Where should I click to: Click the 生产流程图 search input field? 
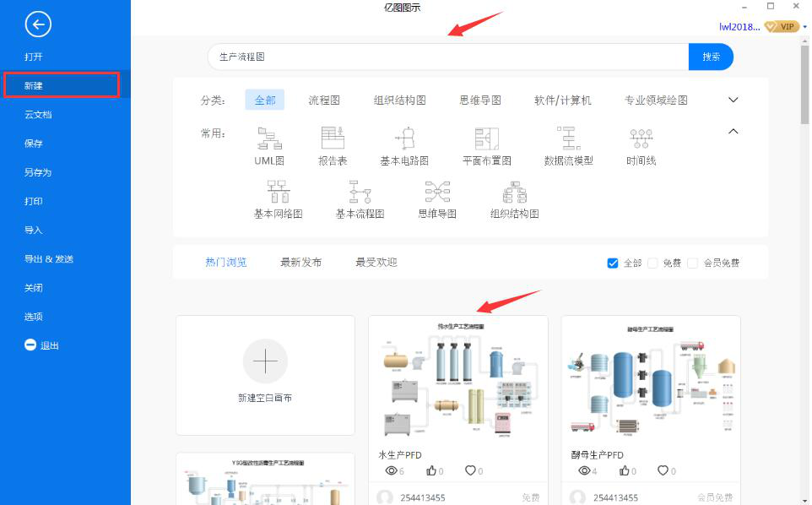[x=448, y=57]
